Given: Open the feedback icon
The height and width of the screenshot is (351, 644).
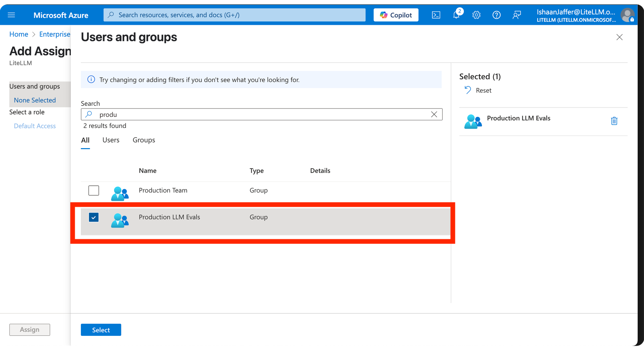Looking at the screenshot, I should [517, 15].
